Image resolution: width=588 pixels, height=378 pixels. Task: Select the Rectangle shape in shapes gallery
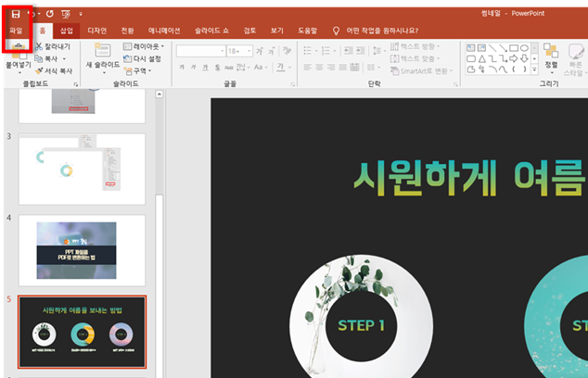pos(514,48)
